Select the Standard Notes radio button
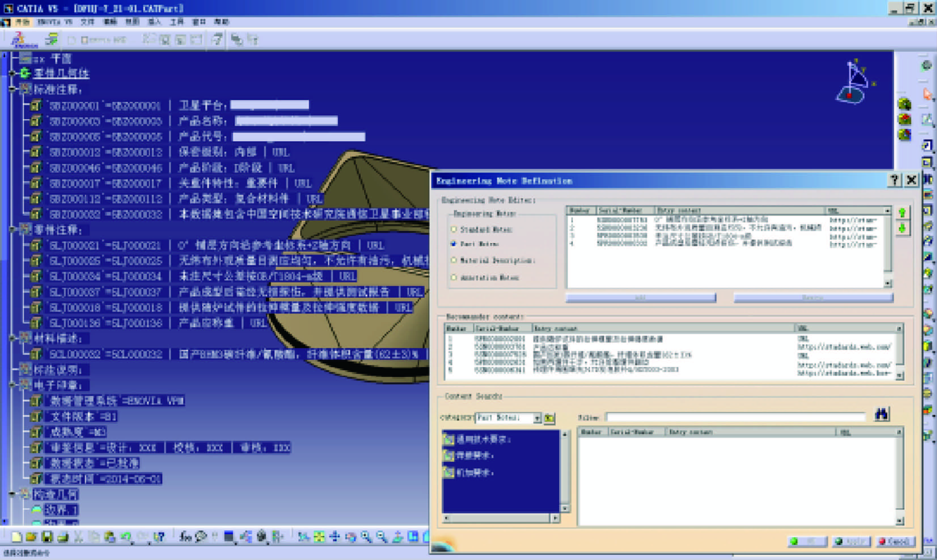The width and height of the screenshot is (937, 560). point(454,229)
